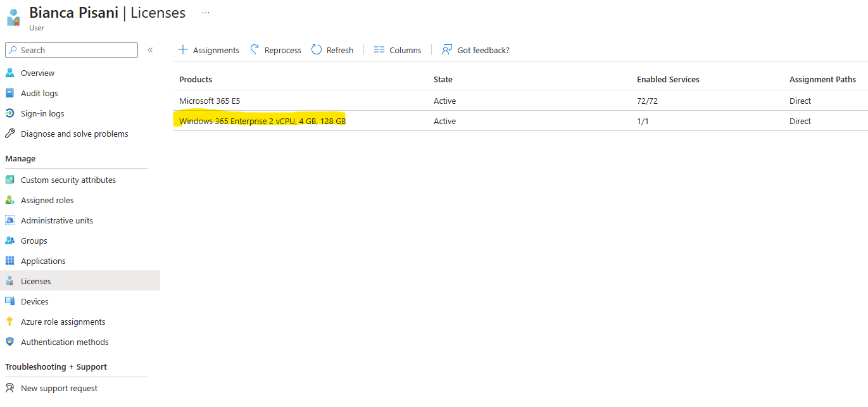Screen dimensions: 868x407
Task: Click the Diagnose wrench icon
Action: tap(9, 134)
